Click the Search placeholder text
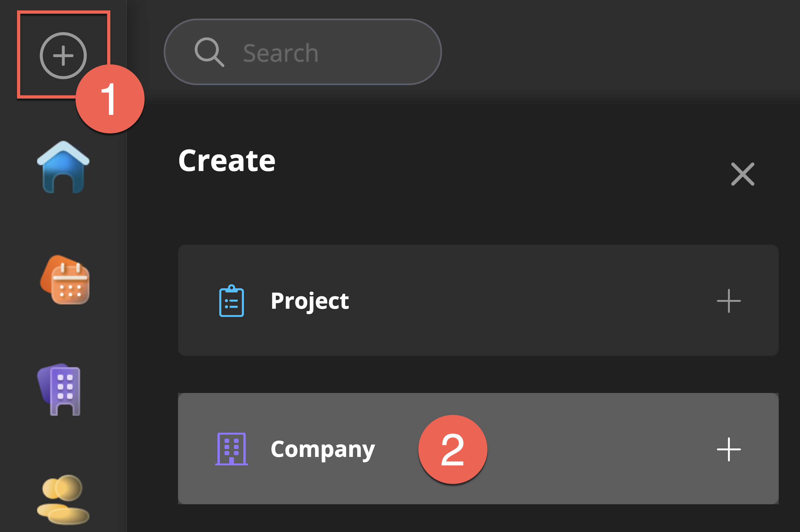The image size is (800, 532). point(281,53)
